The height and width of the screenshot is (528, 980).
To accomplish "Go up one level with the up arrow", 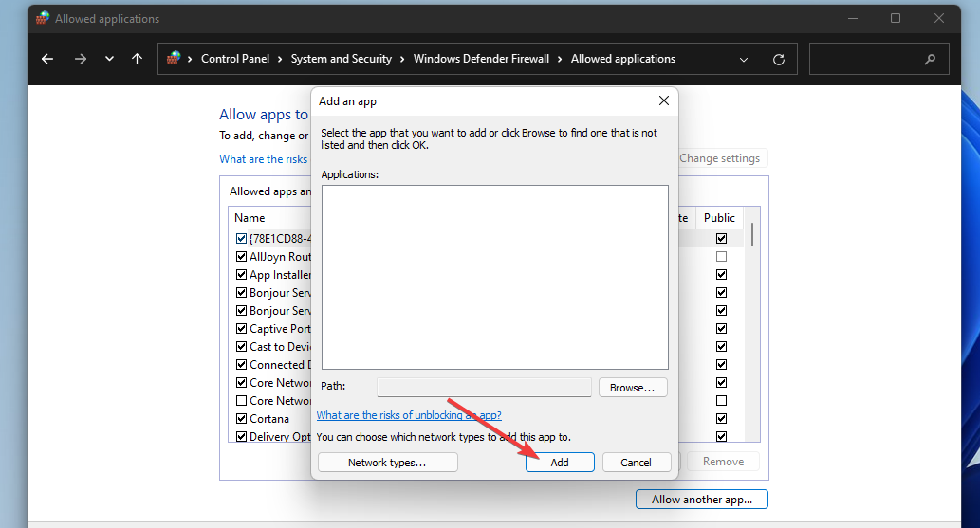I will (x=137, y=59).
